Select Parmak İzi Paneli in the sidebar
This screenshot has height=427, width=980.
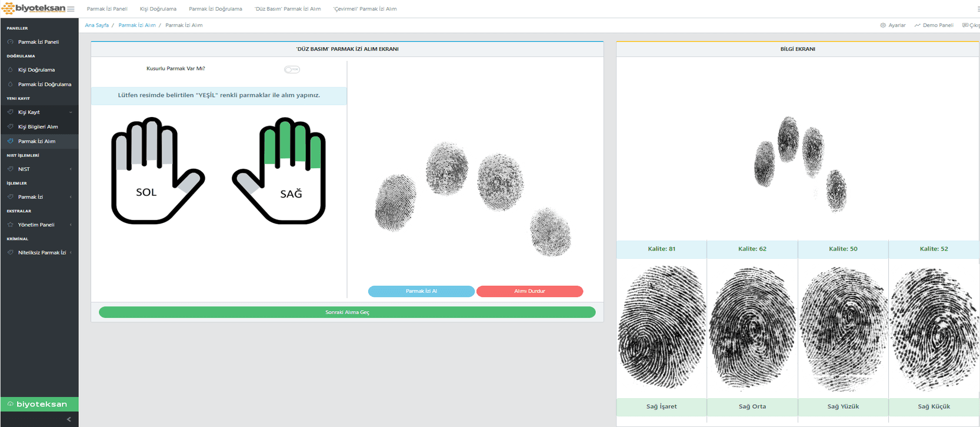tap(39, 42)
